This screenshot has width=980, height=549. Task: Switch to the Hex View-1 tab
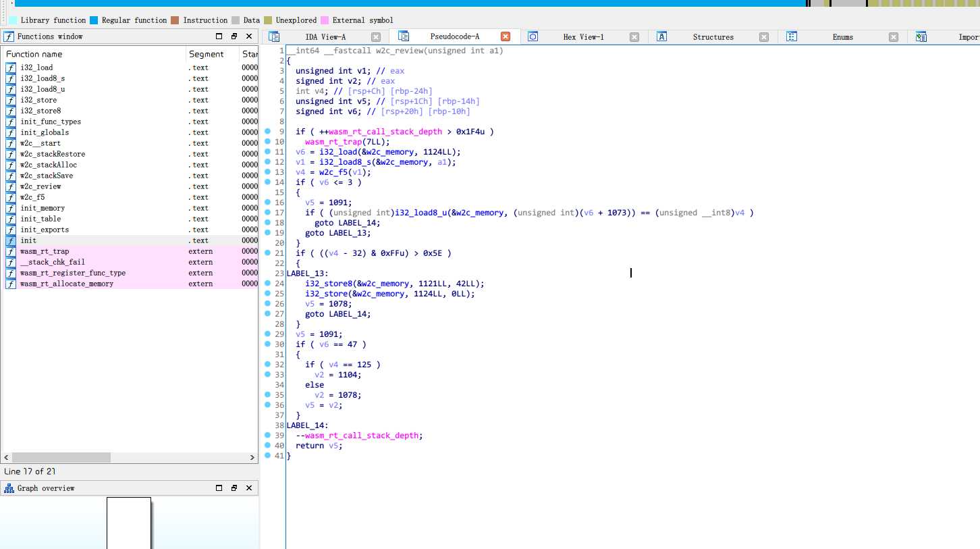tap(584, 37)
